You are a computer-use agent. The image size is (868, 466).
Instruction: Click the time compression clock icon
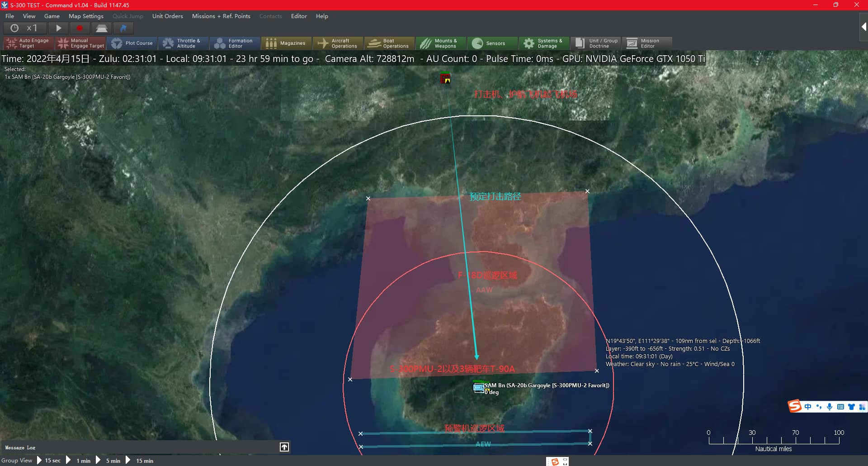[x=14, y=28]
